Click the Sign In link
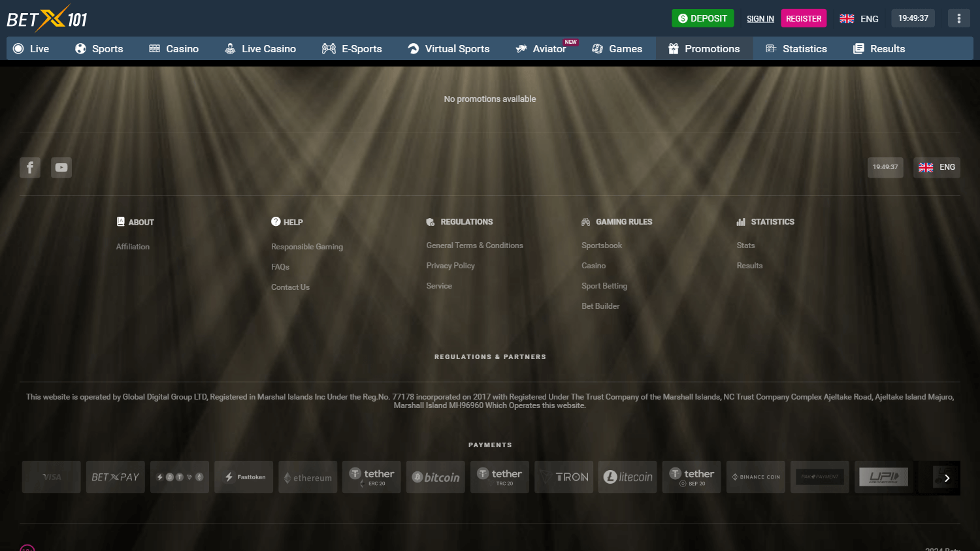This screenshot has width=980, height=551. (x=760, y=19)
